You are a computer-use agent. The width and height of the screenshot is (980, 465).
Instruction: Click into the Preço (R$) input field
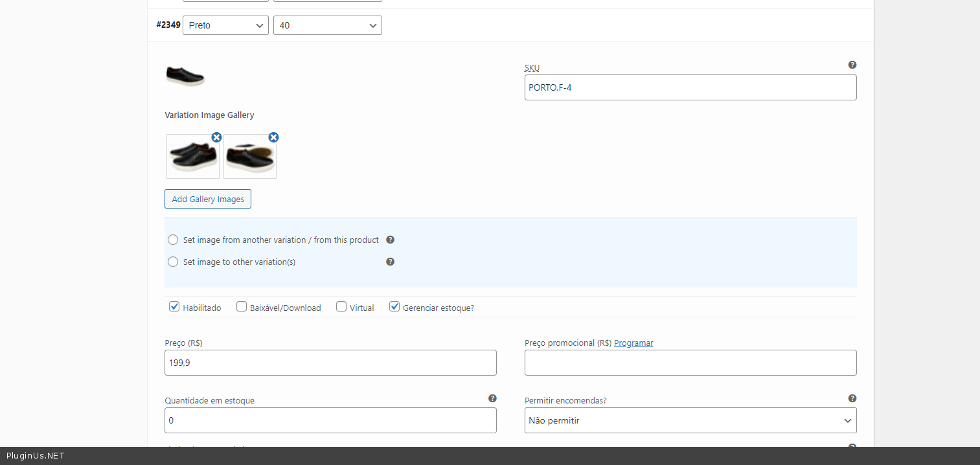coord(330,363)
